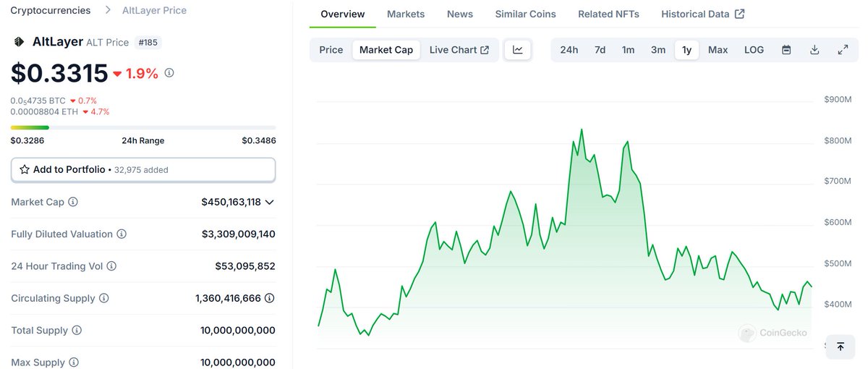Open the Overview tab
Screen dimensions: 868x369
(x=343, y=14)
